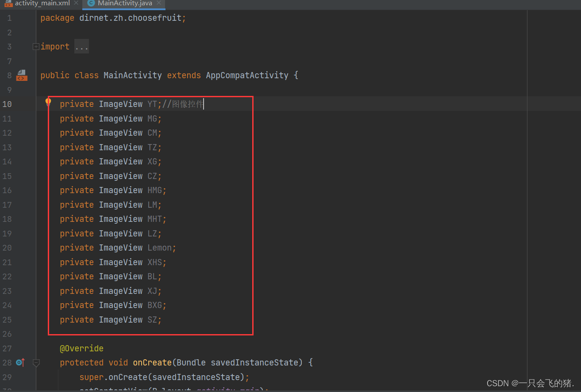Click the LM field name
Image resolution: width=581 pixels, height=392 pixels.
click(x=152, y=205)
